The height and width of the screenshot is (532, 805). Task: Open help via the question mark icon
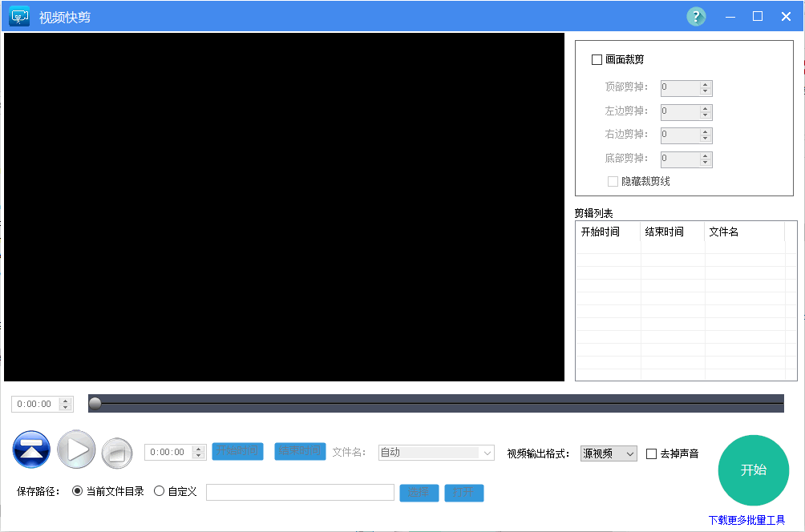(696, 16)
